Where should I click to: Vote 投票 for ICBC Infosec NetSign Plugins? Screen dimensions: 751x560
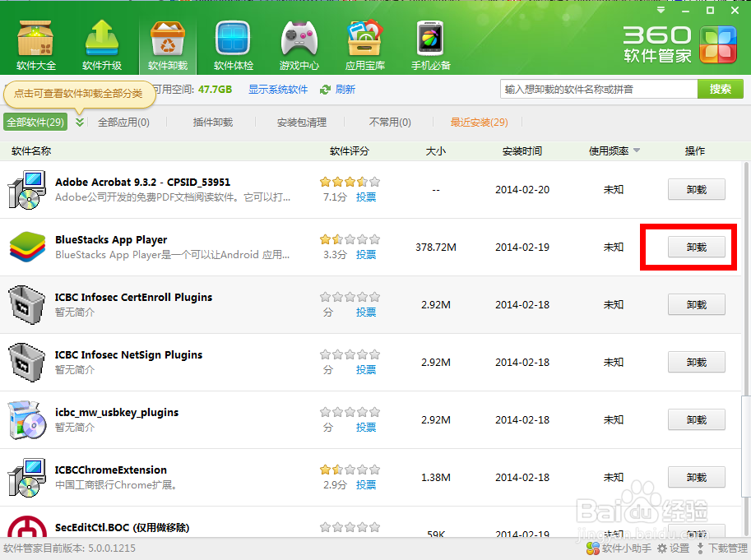tap(366, 370)
